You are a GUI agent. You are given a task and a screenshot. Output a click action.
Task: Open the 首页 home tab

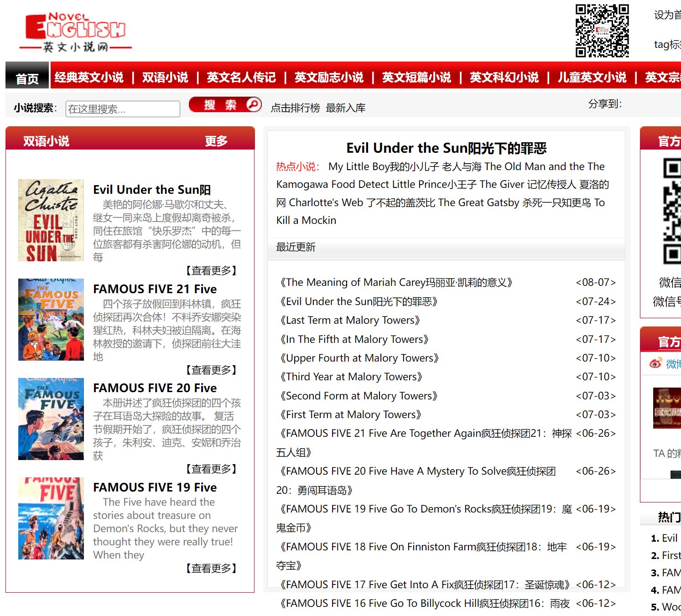pyautogui.click(x=27, y=78)
